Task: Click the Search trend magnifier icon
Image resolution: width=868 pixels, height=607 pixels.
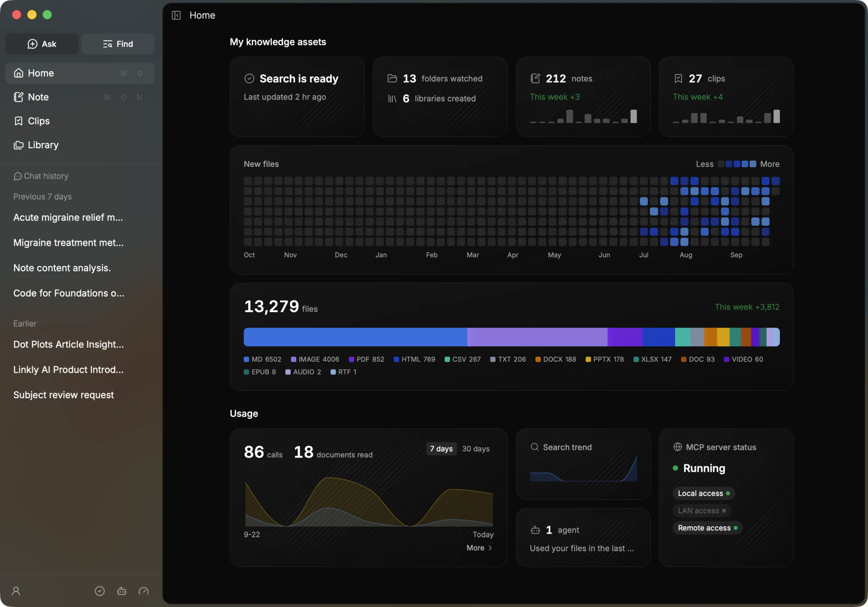Action: (534, 447)
